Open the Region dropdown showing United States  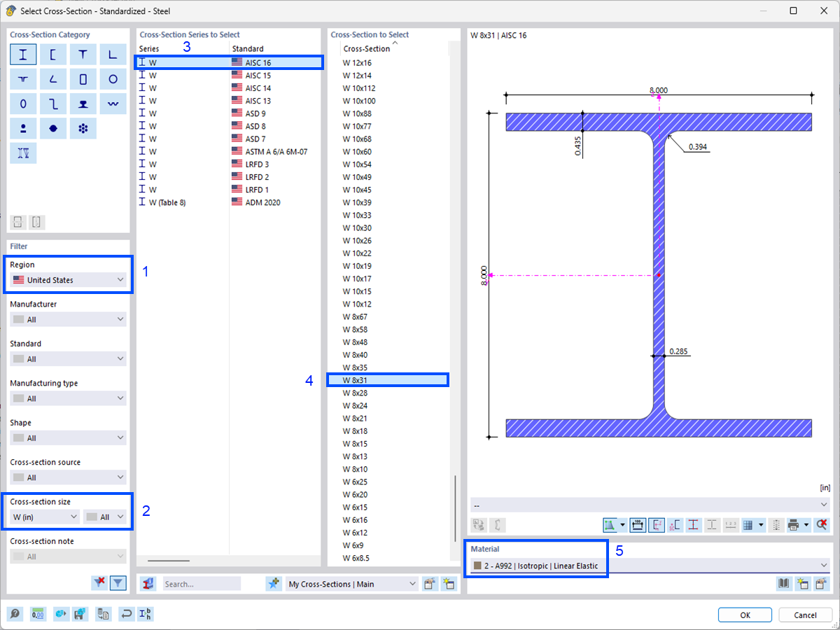click(69, 280)
